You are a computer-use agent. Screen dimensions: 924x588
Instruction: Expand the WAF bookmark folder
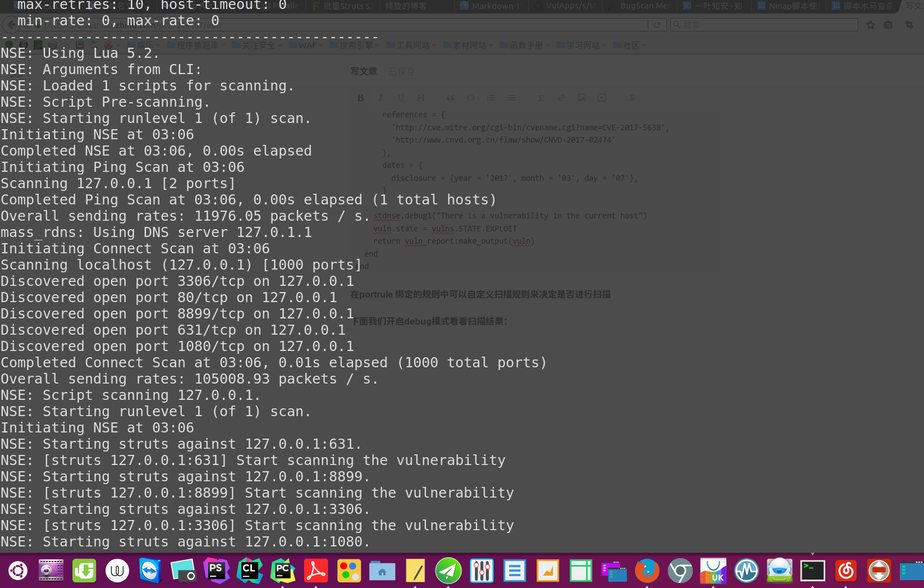(306, 45)
